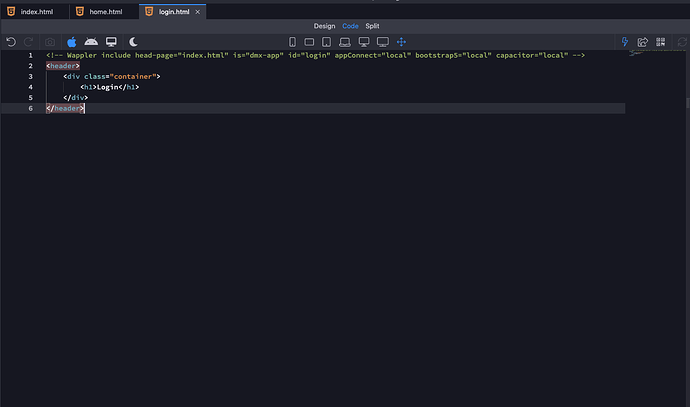Click the Redo arrow icon

[29, 42]
